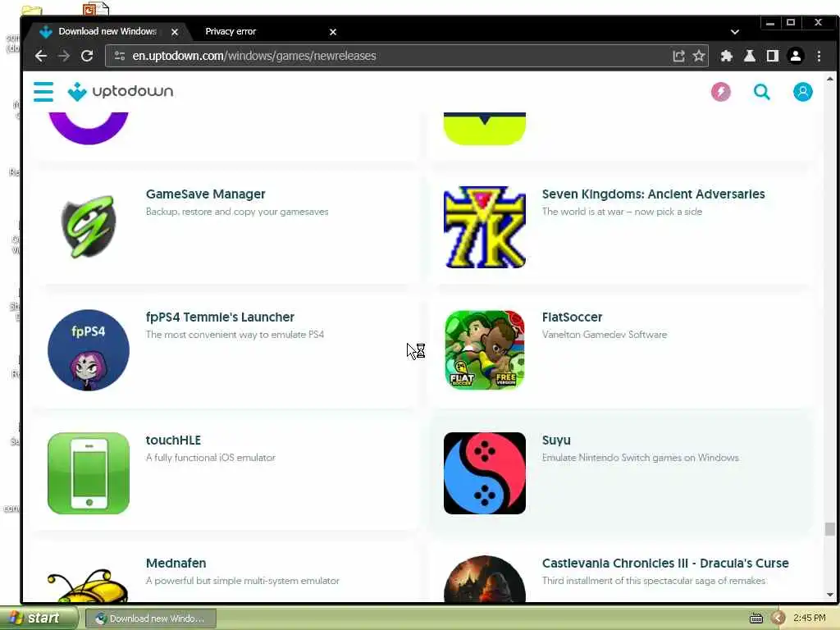The height and width of the screenshot is (630, 840).
Task: Switch to the Privacy error tab
Action: (231, 32)
